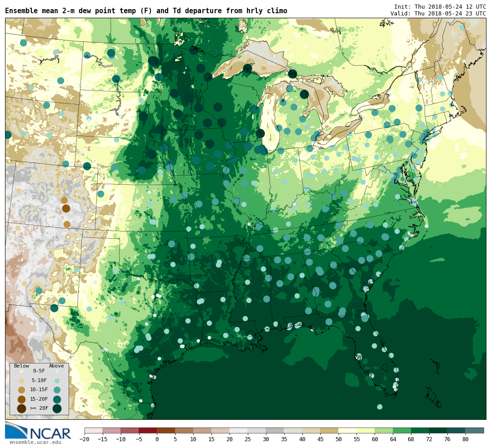Click the 5-10F legend label
The width and height of the screenshot is (491, 448).
[x=39, y=380]
